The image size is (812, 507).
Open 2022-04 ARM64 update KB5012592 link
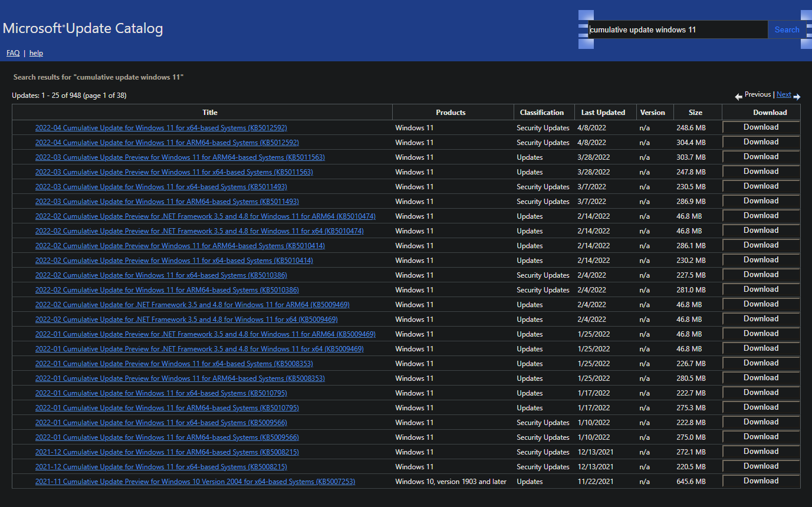167,143
